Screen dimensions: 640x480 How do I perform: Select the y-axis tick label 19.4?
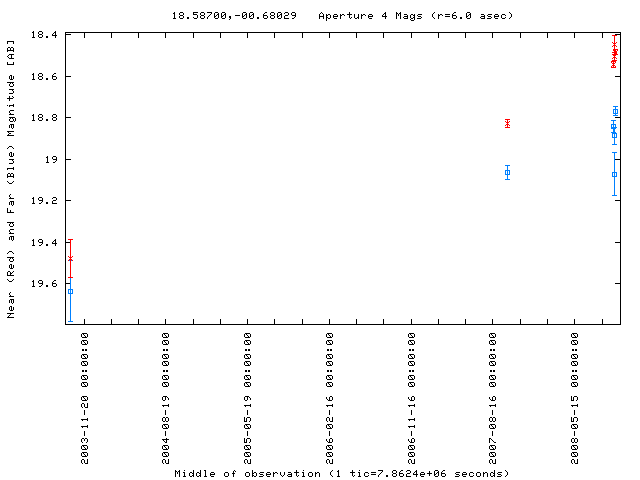coord(44,242)
